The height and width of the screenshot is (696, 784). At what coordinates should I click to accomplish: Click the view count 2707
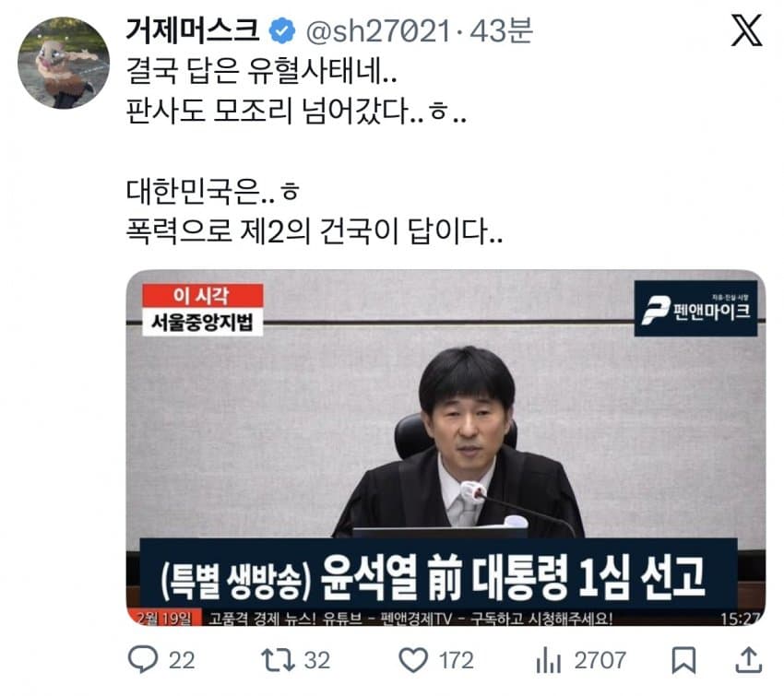coord(600,661)
